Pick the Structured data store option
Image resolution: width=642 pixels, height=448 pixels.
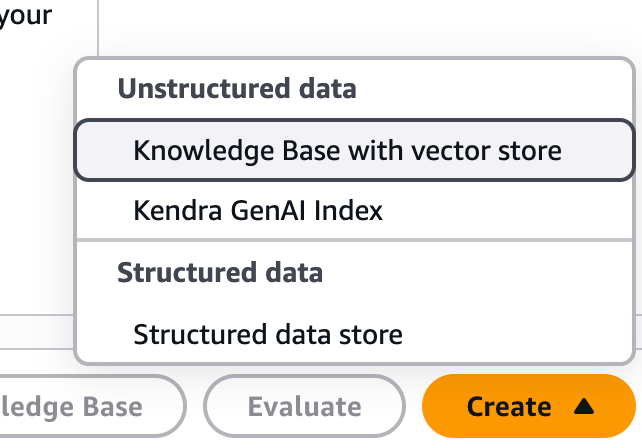268,333
